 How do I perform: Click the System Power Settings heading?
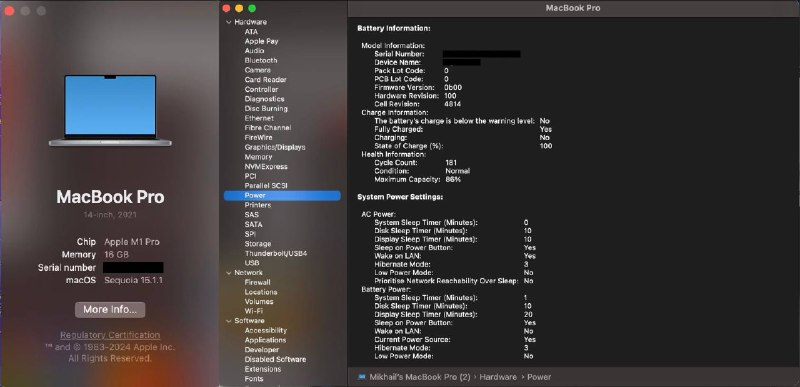tap(400, 196)
